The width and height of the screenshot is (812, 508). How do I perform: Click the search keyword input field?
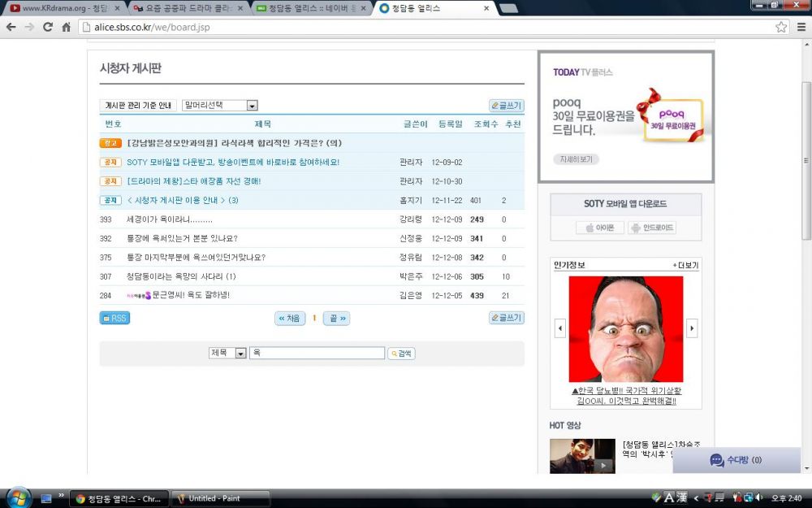(317, 353)
